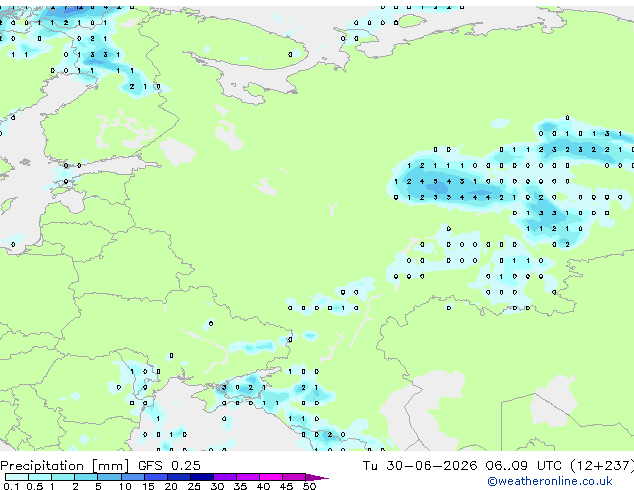Click the 'Precipitation [mm]' title text
Viewport: 634px width, 490px height.
point(65,466)
